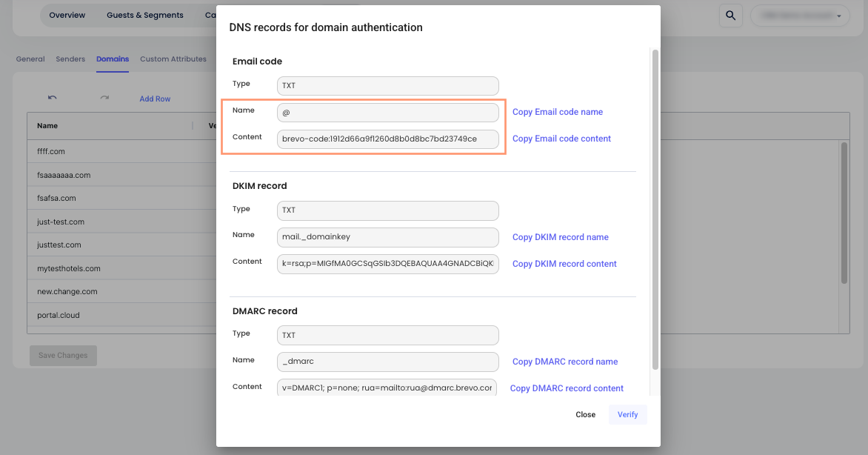This screenshot has height=455, width=868.
Task: Open the Guests & Segments tab
Action: 144,15
